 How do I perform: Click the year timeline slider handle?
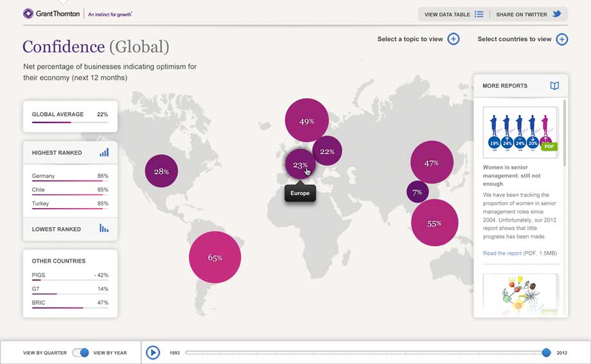(x=546, y=352)
